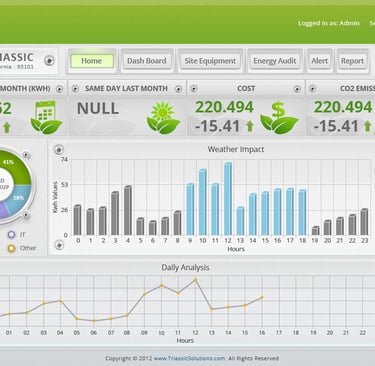Image resolution: width=375 pixels, height=366 pixels.
Task: Click the Daily Analysis point at hour 10
Action: click(162, 286)
